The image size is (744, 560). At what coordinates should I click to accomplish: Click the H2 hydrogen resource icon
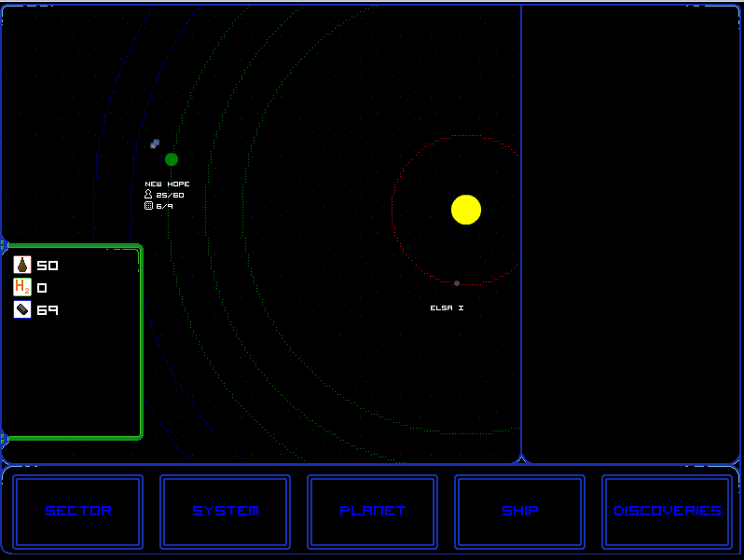click(22, 287)
